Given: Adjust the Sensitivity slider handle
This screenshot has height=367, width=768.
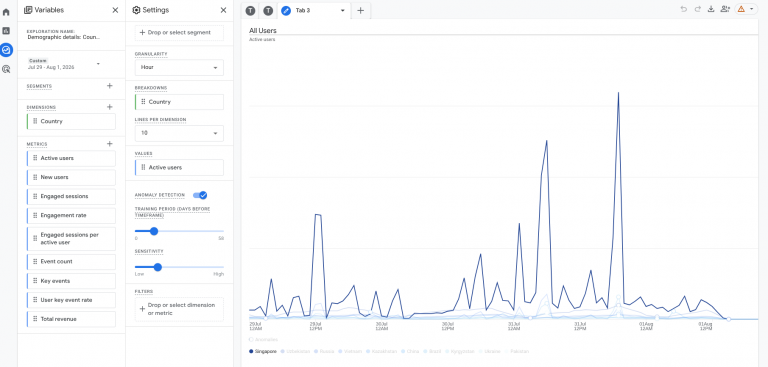Looking at the screenshot, I should [x=157, y=267].
